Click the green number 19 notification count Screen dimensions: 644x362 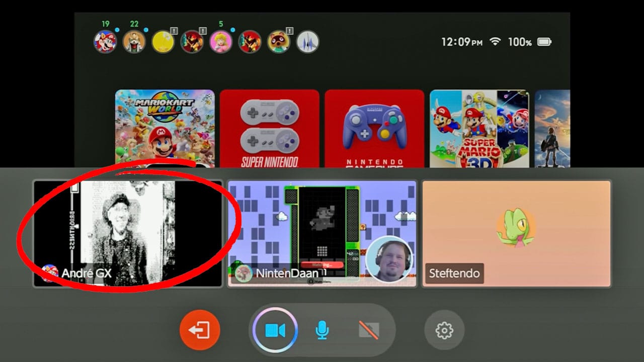[x=105, y=24]
